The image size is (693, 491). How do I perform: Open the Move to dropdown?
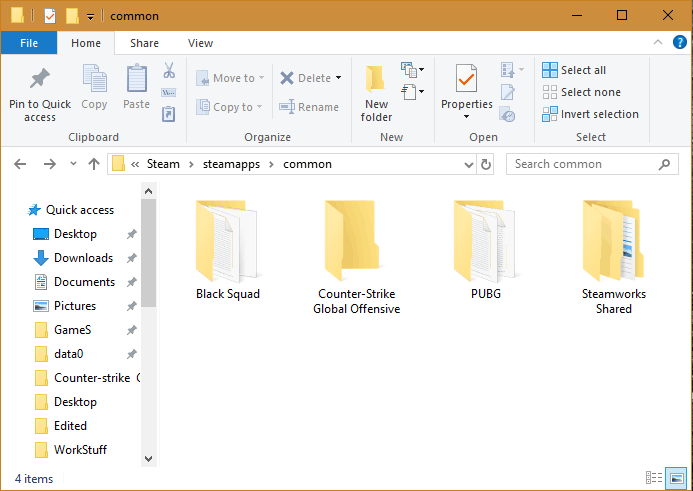pos(230,78)
